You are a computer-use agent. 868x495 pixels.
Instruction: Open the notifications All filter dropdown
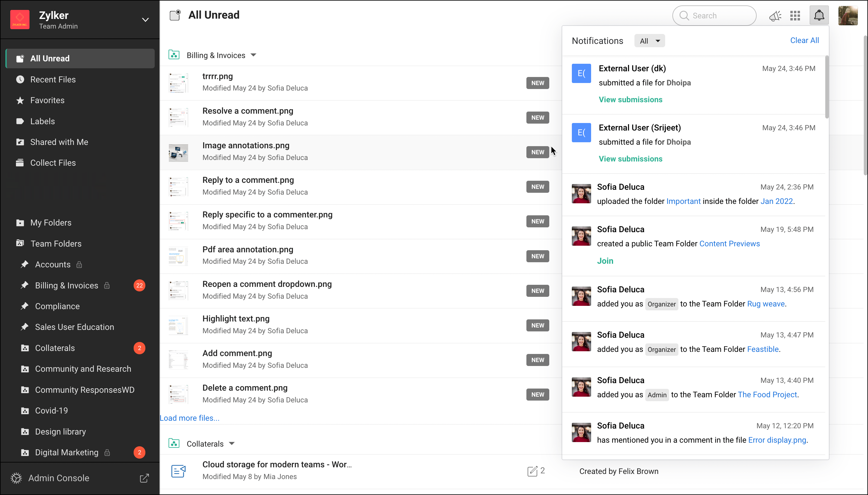(649, 41)
